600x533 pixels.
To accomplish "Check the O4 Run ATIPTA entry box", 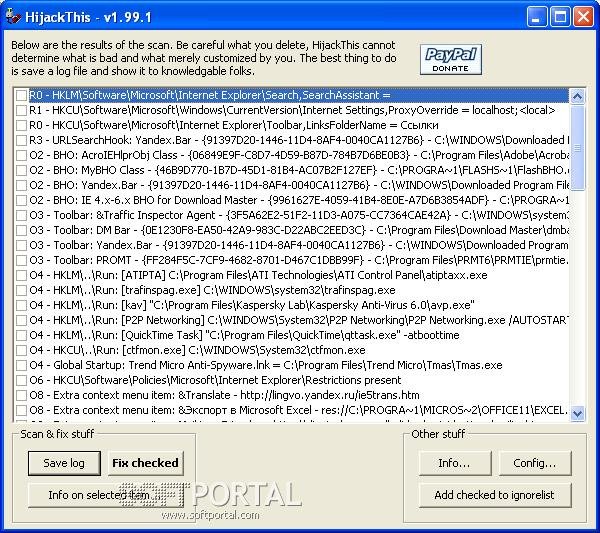I will [21, 275].
